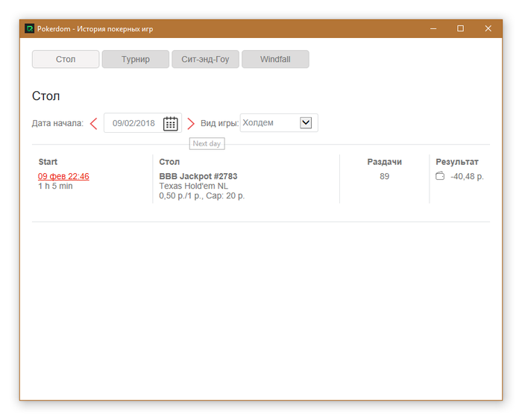Click the Texas Hold'em NL text

(x=193, y=186)
